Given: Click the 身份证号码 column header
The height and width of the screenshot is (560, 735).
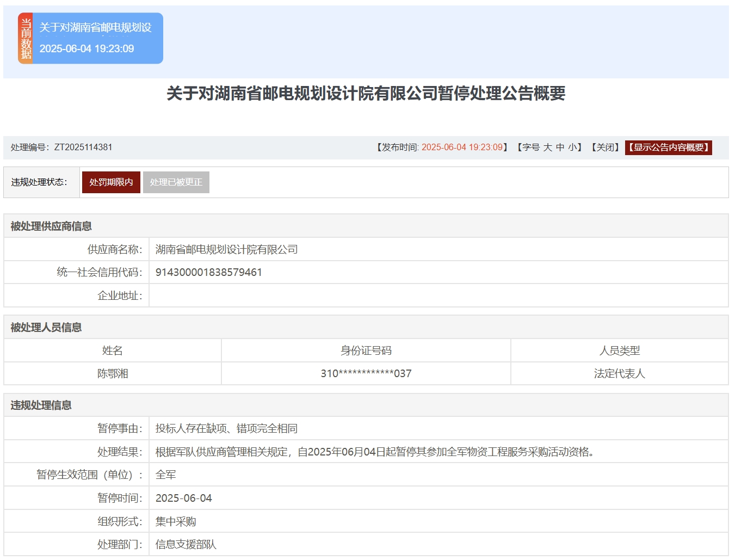Looking at the screenshot, I should click(x=366, y=351).
